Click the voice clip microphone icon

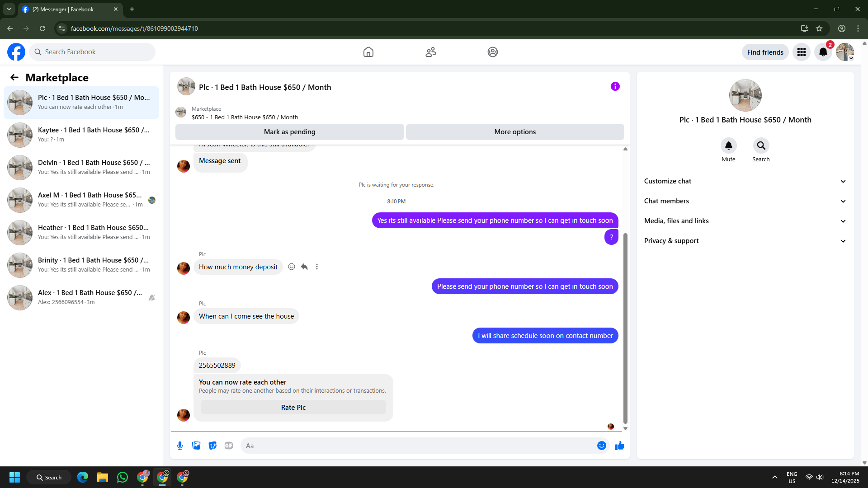tap(180, 446)
